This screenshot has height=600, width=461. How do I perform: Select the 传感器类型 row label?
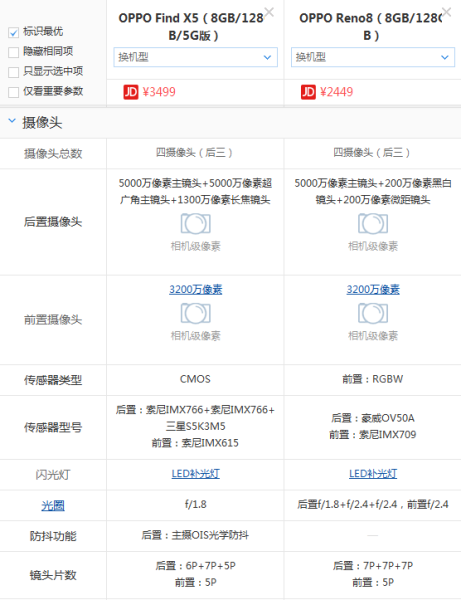[x=53, y=380]
